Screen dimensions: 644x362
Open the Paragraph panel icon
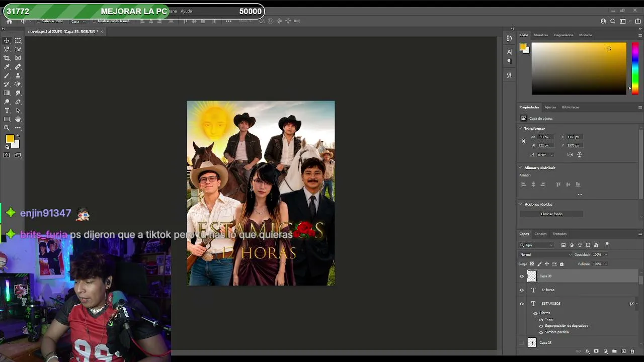[509, 61]
